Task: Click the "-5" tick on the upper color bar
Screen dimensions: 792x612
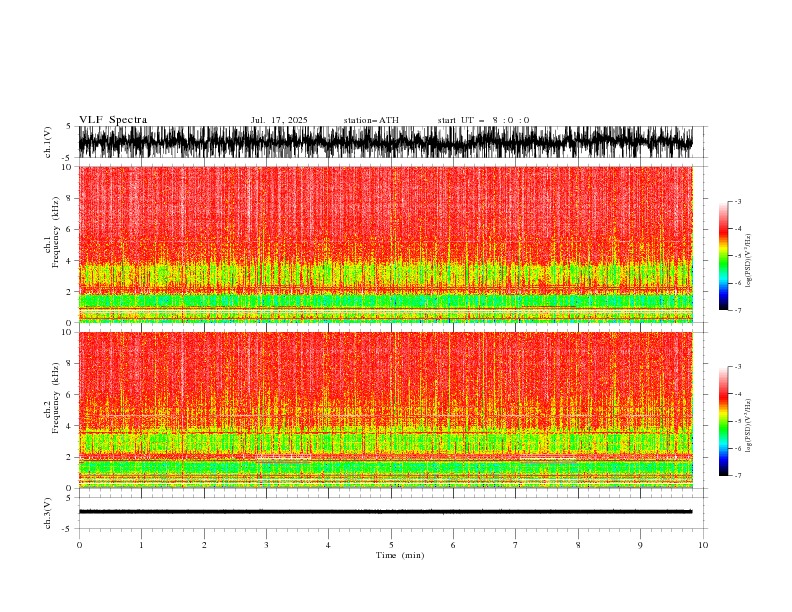Action: coord(737,256)
